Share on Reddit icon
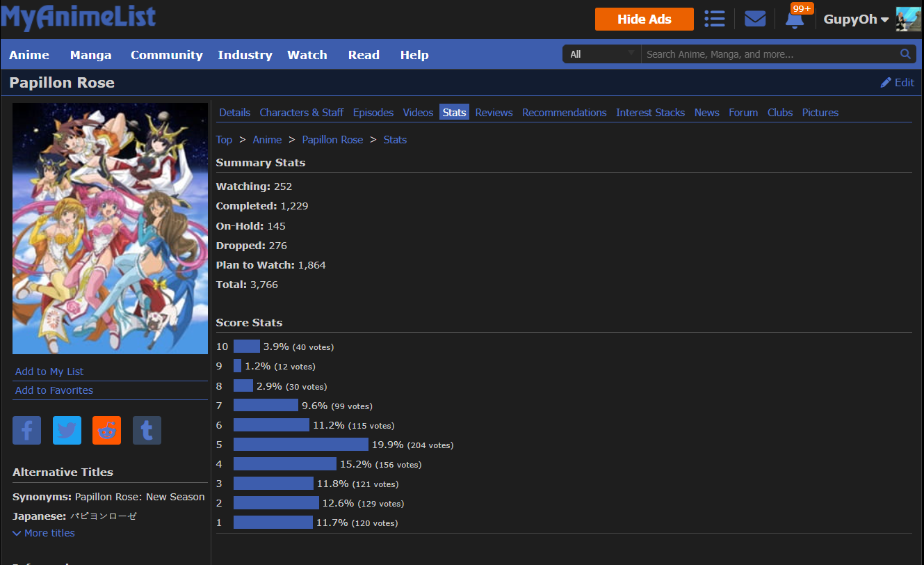Image resolution: width=924 pixels, height=565 pixels. 106,431
